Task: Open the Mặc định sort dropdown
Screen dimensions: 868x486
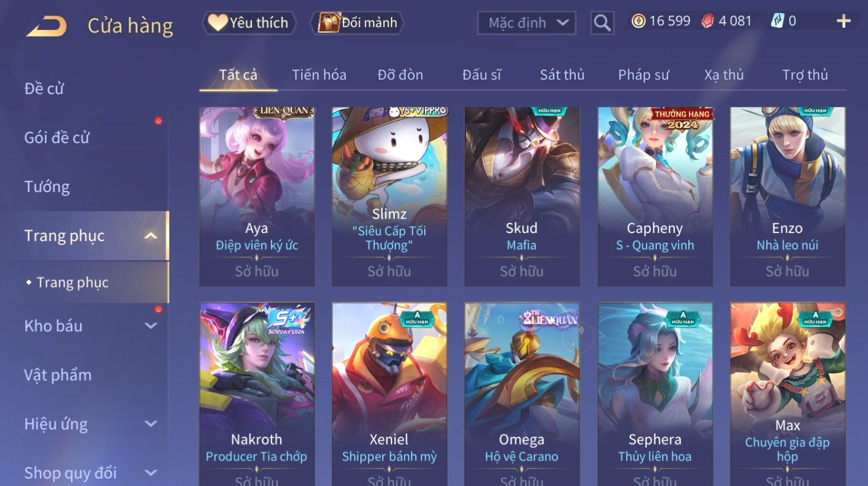Action: [527, 23]
